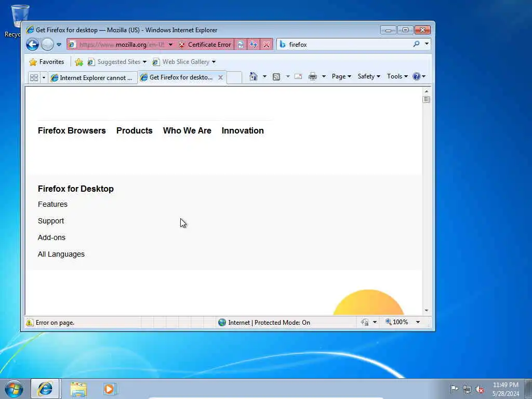This screenshot has width=532, height=399.
Task: Click the mozilla.org address bar
Action: (122, 45)
